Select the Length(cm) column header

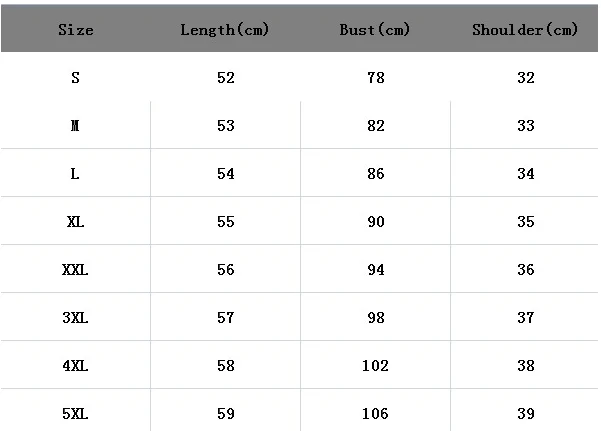coord(225,30)
